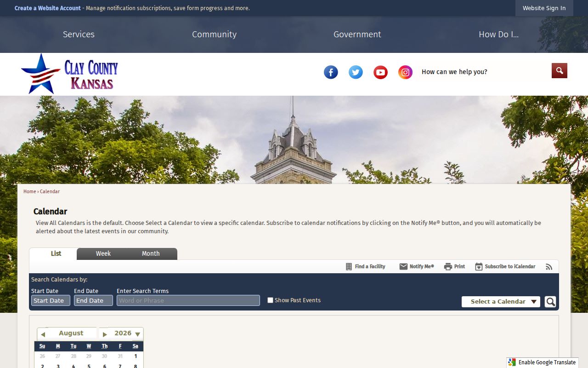Select July 26 in mini calendar
588x368 pixels.
42,356
